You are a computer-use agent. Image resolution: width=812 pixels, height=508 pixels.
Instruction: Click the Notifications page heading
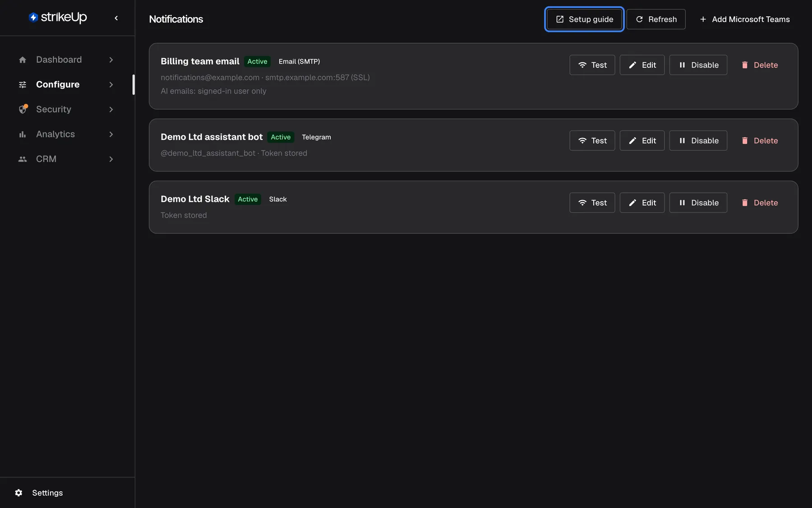pos(176,19)
